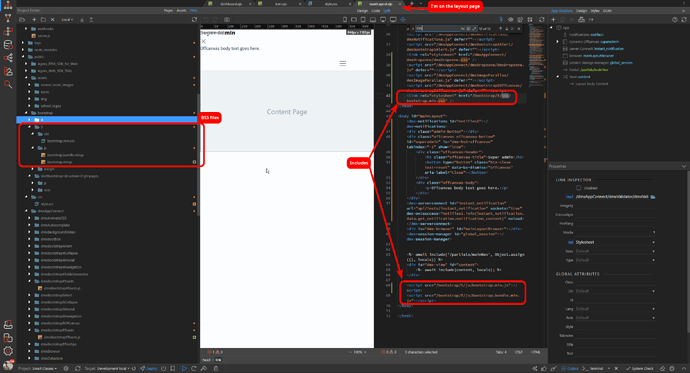
Task: Create new folder in Project Folder toolbar
Action: tap(43, 19)
